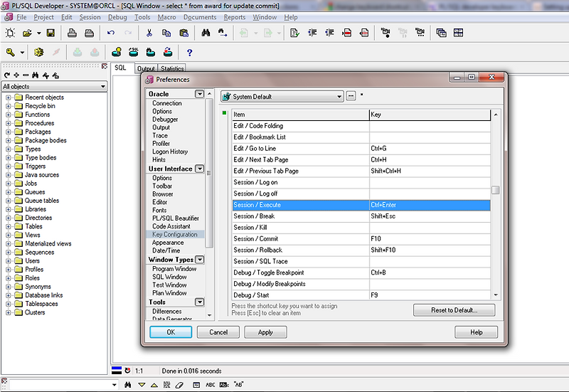Open the System Default dropdown
This screenshot has width=569, height=392.
pyautogui.click(x=339, y=97)
